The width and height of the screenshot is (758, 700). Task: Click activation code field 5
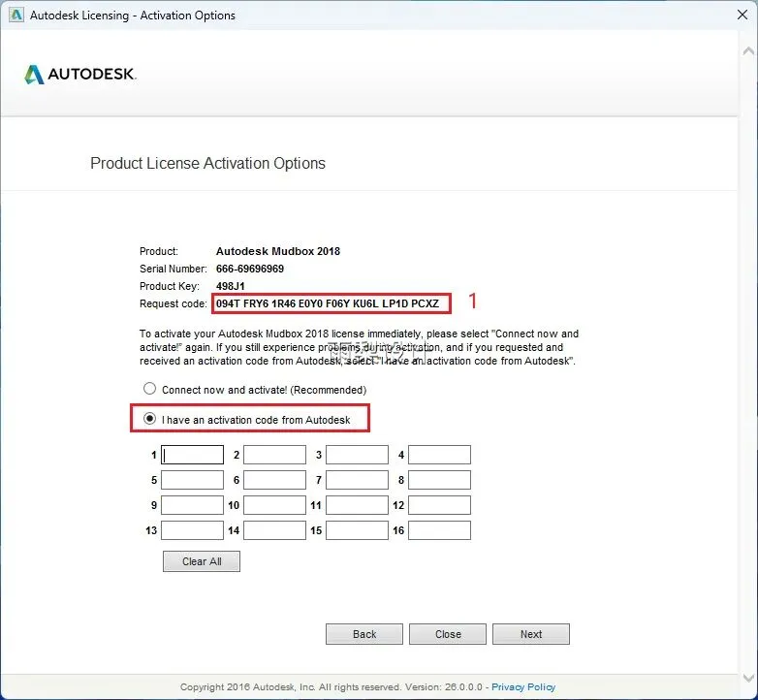192,480
